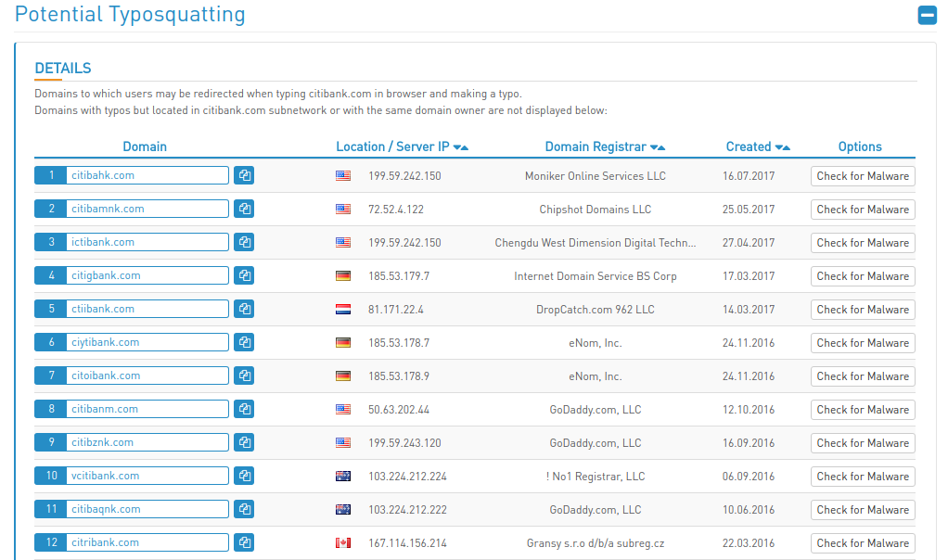Copy the citibanm.com domain with its copy icon
948x560 pixels.
click(244, 409)
